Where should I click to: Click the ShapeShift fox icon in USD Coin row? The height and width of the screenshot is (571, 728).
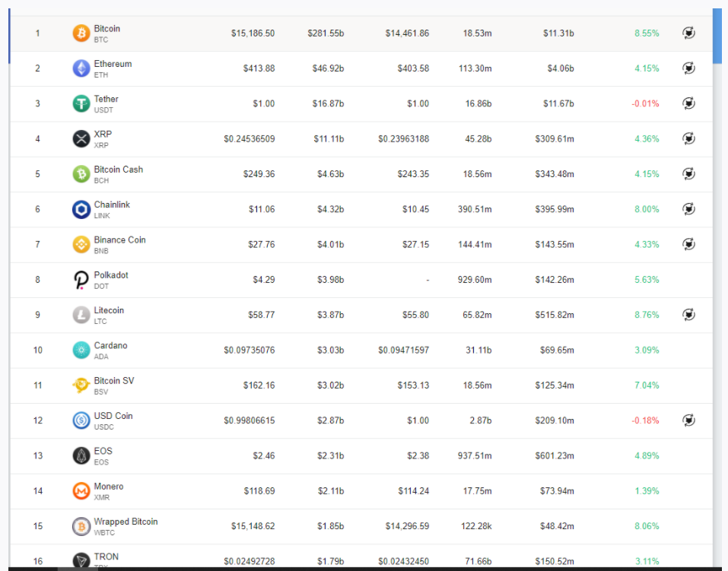689,420
